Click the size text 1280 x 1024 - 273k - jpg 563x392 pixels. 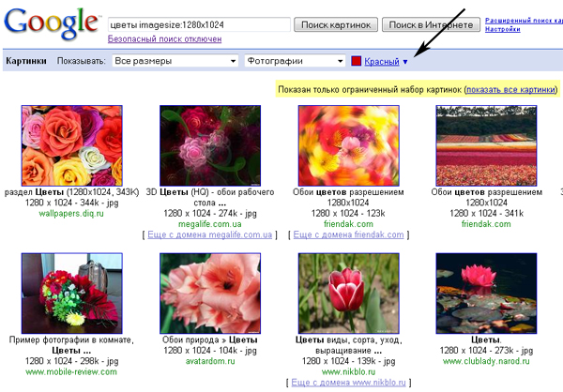pos(486,351)
